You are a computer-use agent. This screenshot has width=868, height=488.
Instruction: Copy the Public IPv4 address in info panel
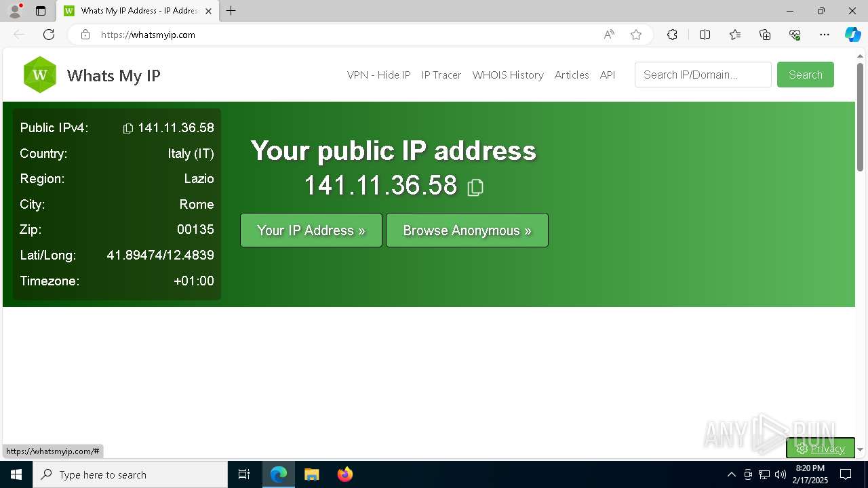pyautogui.click(x=127, y=128)
